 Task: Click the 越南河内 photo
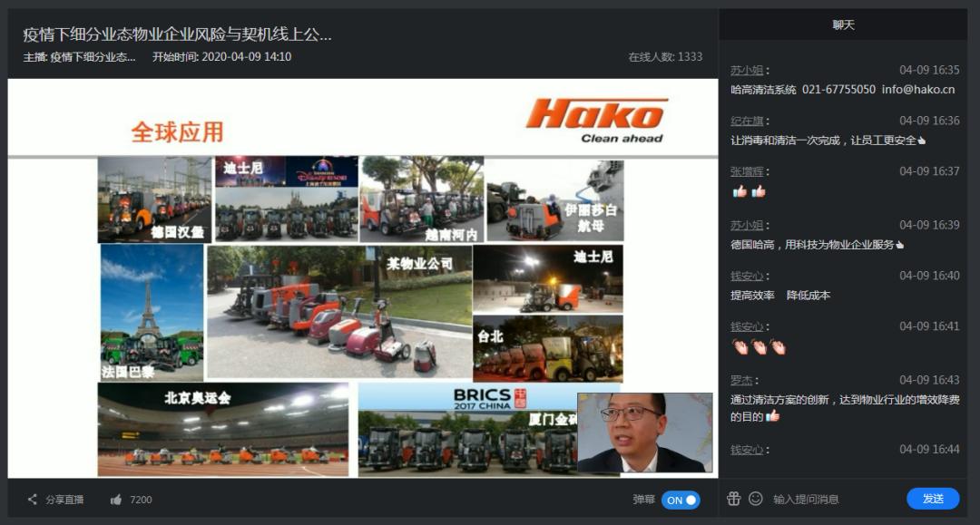tap(422, 199)
